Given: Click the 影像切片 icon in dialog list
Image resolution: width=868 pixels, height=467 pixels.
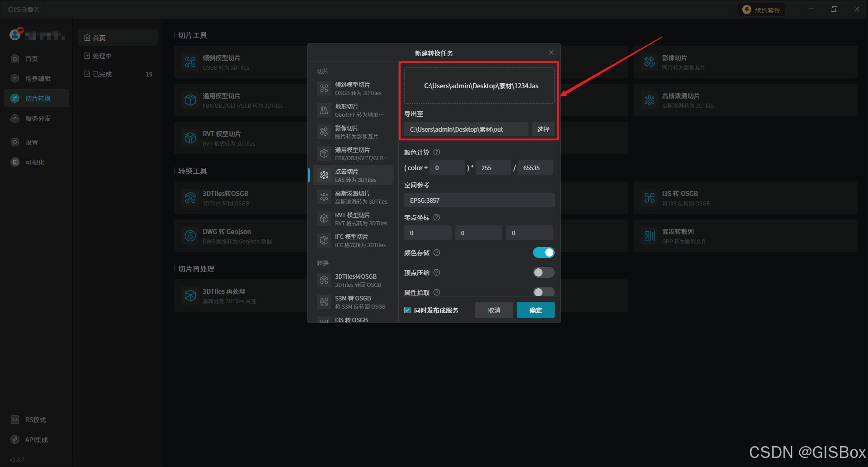Looking at the screenshot, I should [324, 132].
